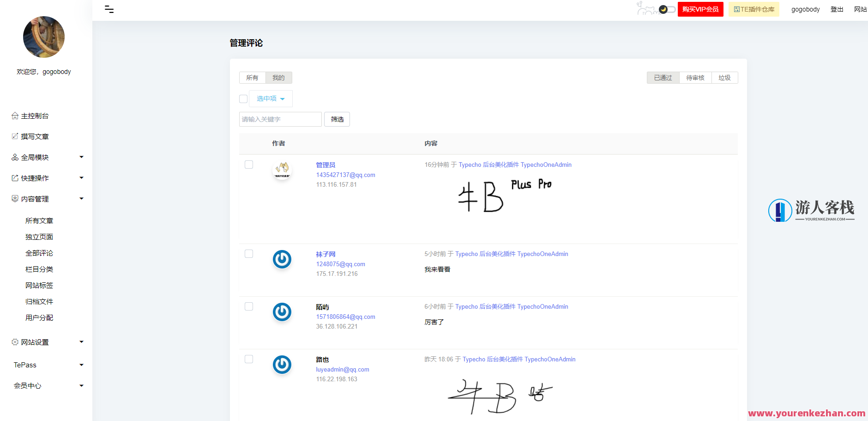Screen dimensions: 868x421
Task: Select the 撰写文章 write-article icon
Action: (14, 136)
